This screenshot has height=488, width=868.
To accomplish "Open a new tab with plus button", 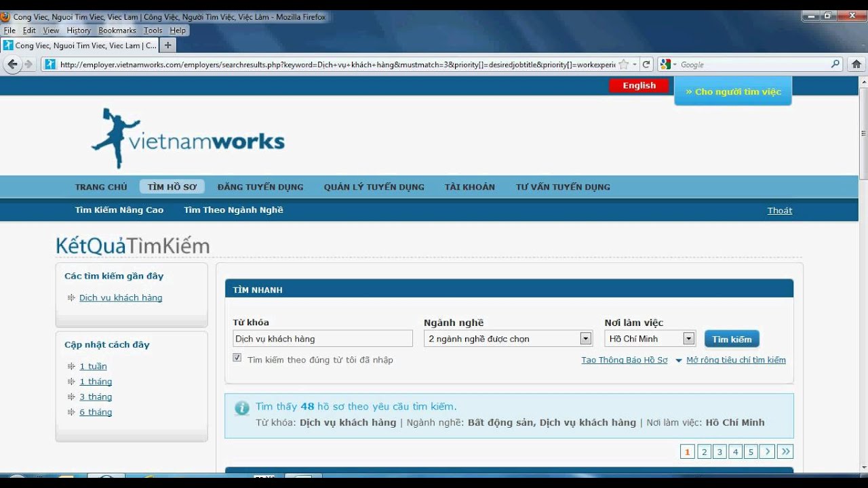I will (x=167, y=45).
